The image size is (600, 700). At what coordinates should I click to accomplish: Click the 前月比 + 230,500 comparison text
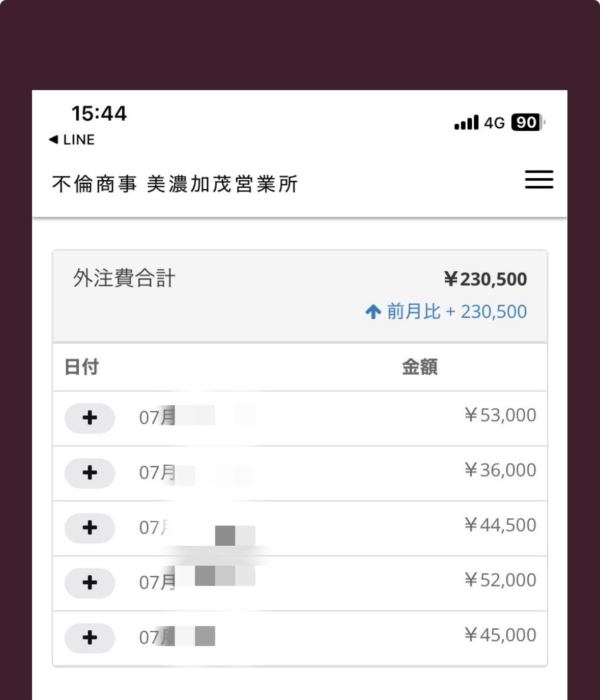[456, 312]
